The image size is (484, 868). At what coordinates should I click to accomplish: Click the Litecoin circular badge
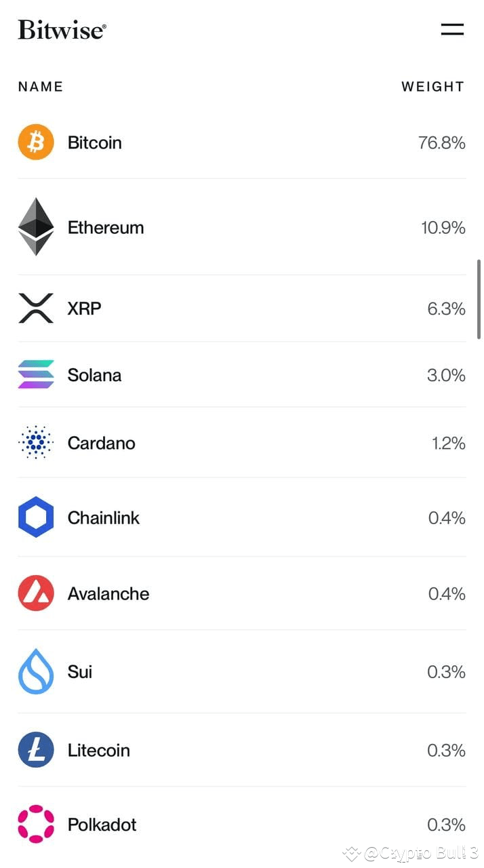point(35,750)
